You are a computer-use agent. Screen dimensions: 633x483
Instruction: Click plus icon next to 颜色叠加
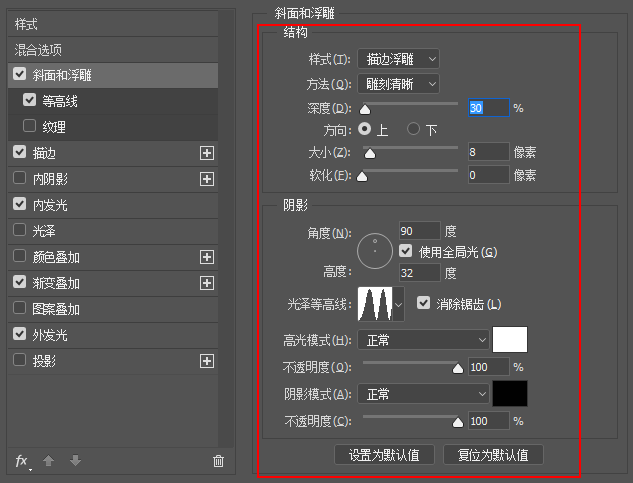pos(207,257)
